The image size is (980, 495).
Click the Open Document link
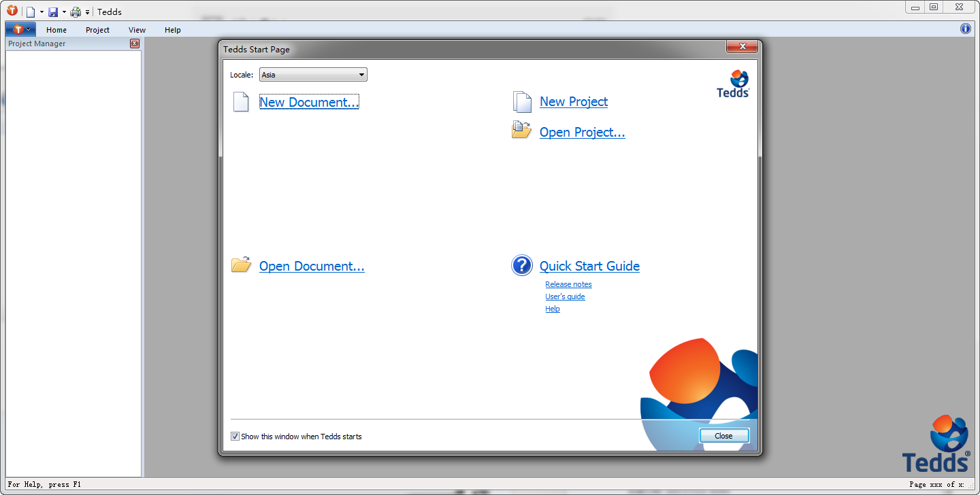(x=312, y=266)
